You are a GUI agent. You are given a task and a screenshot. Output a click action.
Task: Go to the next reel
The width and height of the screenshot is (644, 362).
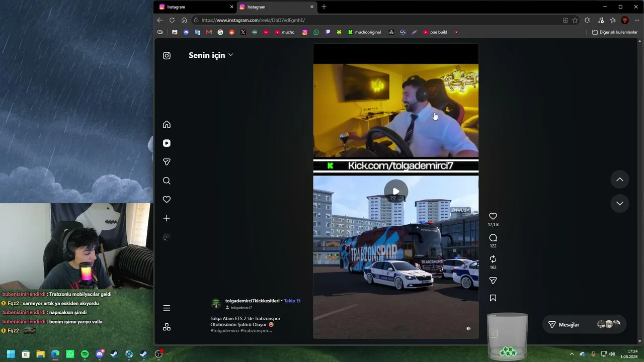click(620, 203)
